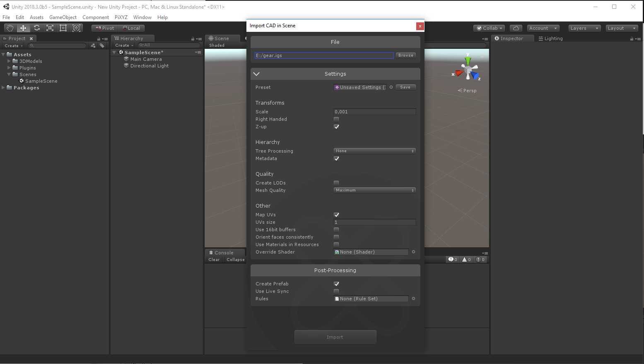Open the Account dropdown

point(543,28)
